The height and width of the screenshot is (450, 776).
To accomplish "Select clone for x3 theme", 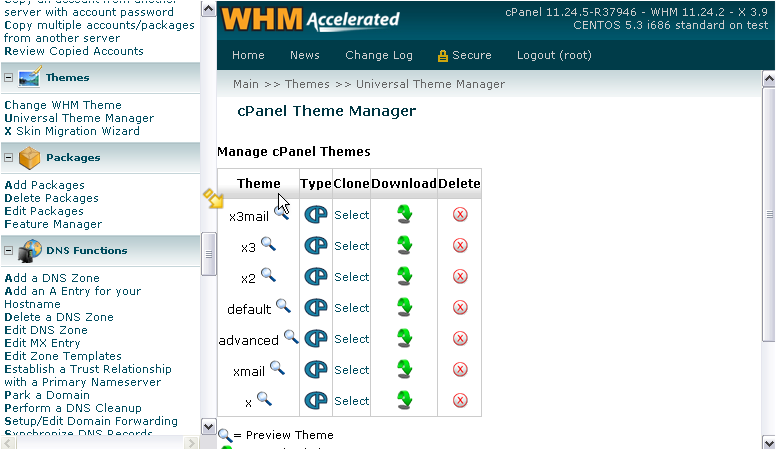I will pyautogui.click(x=351, y=246).
